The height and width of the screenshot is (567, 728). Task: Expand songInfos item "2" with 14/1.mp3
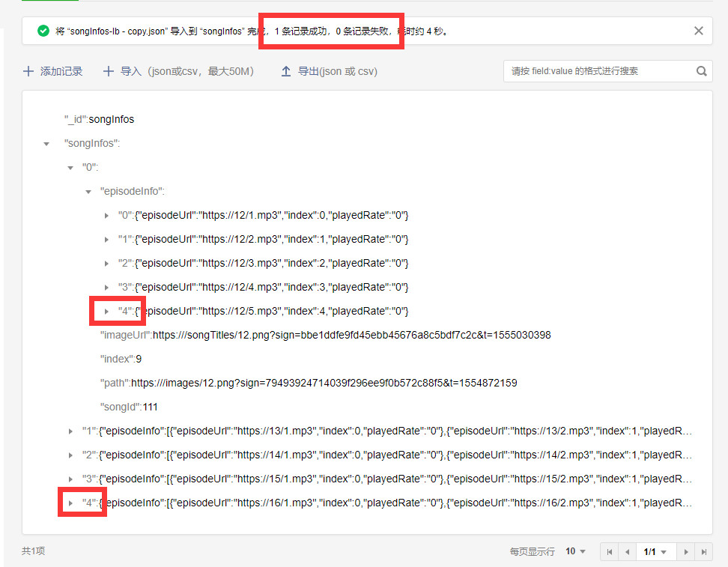(x=70, y=455)
